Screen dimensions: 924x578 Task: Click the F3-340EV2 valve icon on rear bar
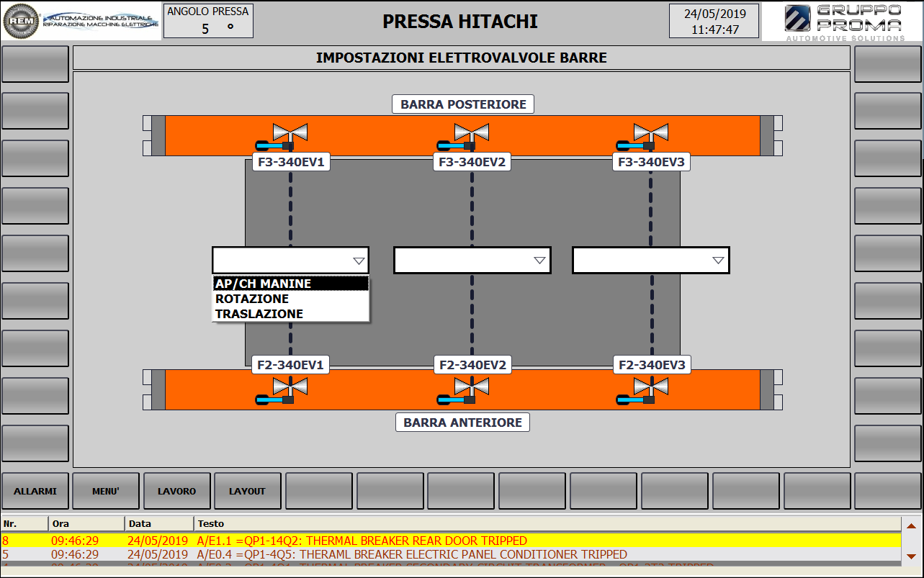464,137
